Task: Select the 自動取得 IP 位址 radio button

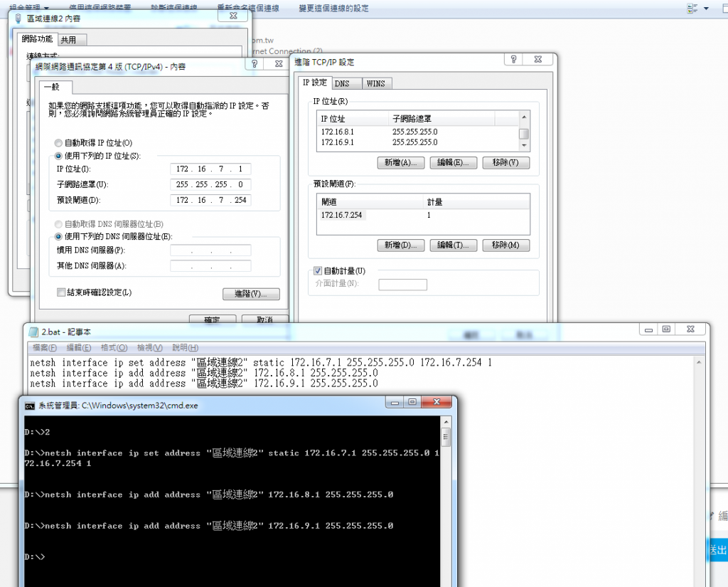Action: point(58,143)
